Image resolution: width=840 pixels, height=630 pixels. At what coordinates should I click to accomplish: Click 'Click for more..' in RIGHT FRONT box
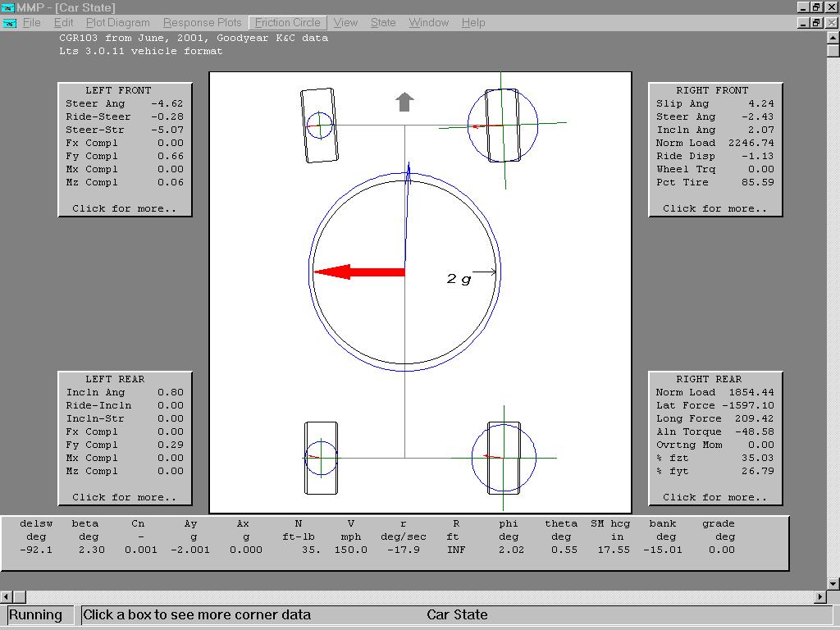714,208
